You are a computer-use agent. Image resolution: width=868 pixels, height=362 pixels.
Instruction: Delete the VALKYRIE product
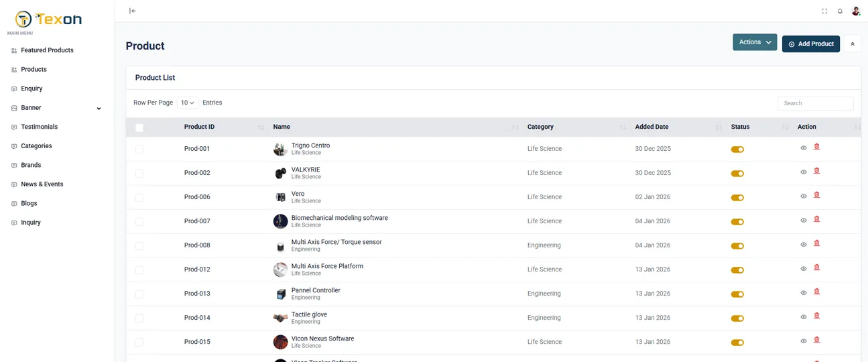click(x=816, y=171)
